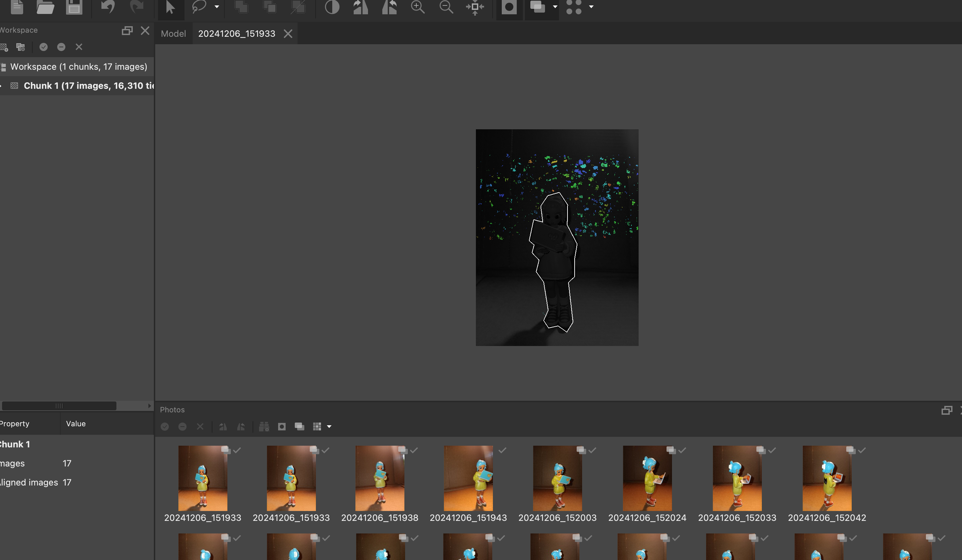The image size is (962, 560).
Task: Open the Photos view mode dropdown arrow
Action: tap(329, 427)
